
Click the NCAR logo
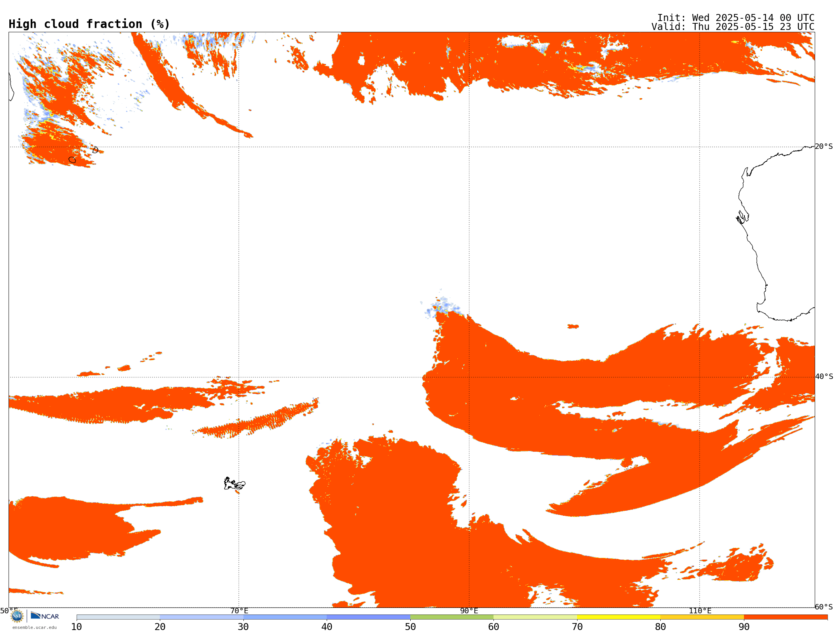45,616
